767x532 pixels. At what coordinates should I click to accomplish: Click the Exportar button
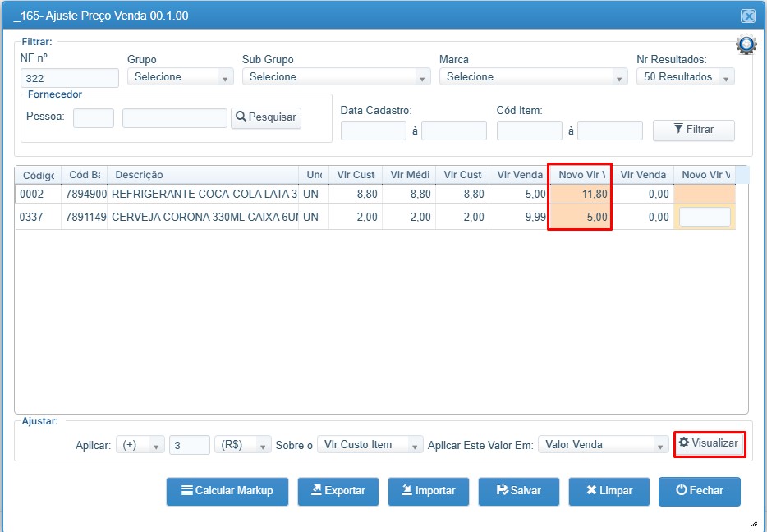[x=338, y=491]
